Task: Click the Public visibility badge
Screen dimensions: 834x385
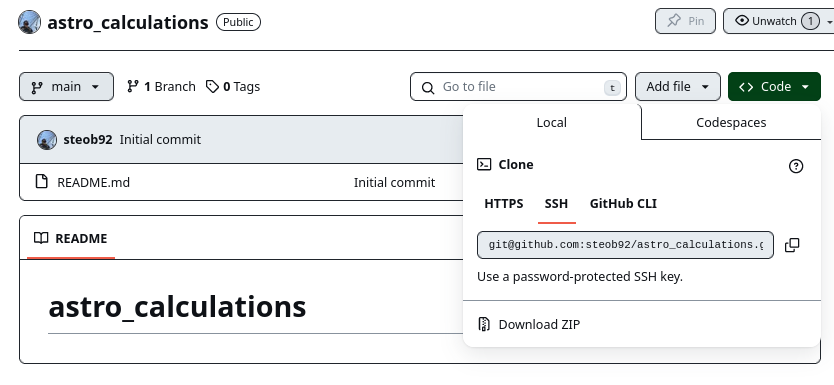Action: 238,22
